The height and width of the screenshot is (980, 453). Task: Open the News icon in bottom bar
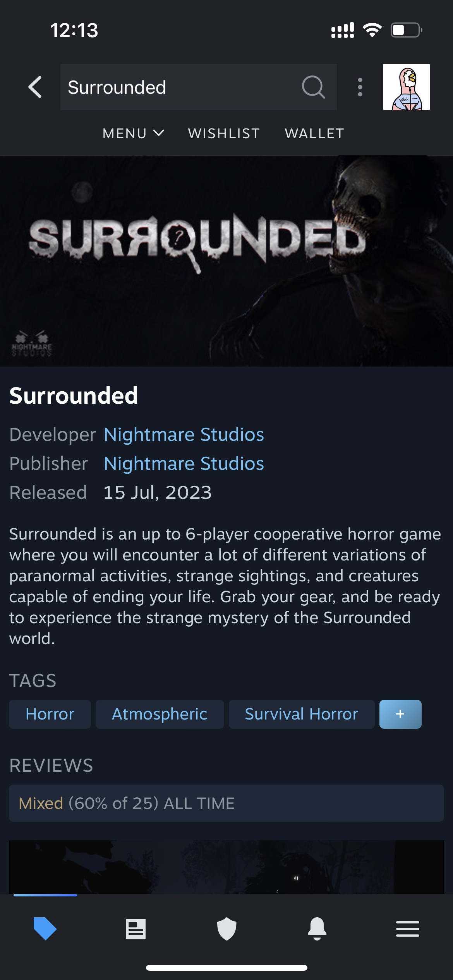click(136, 929)
